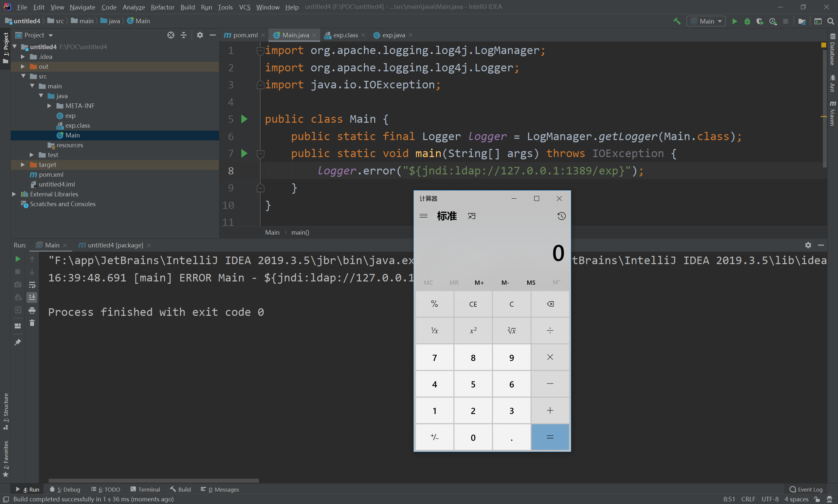Click the Search Everywhere magnifier icon

click(x=830, y=21)
